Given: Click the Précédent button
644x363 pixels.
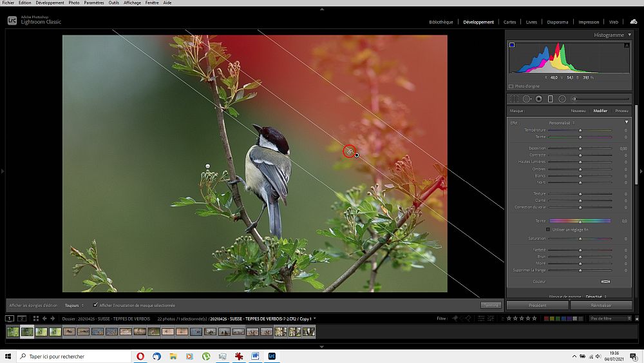Looking at the screenshot, I should 537,305.
